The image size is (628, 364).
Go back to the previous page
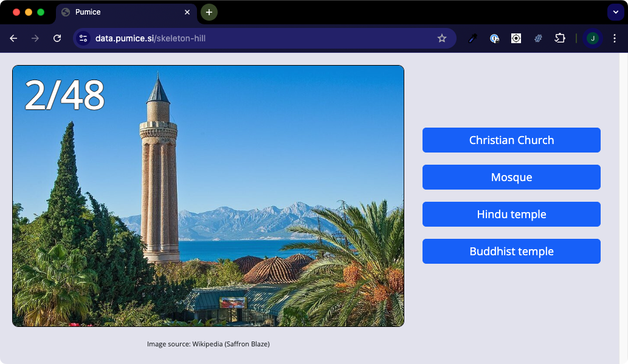pos(13,38)
